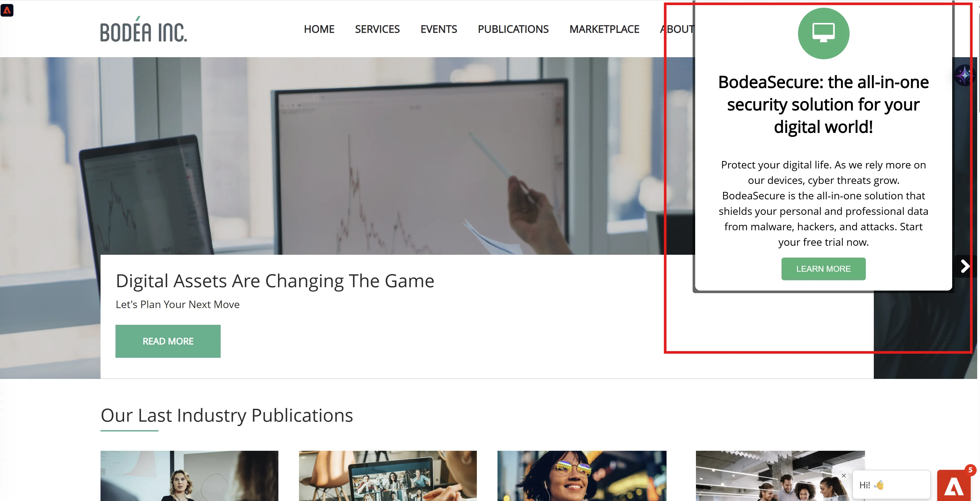The image size is (980, 501).
Task: Dismiss the Hi! chat bubble close icon
Action: pyautogui.click(x=843, y=475)
